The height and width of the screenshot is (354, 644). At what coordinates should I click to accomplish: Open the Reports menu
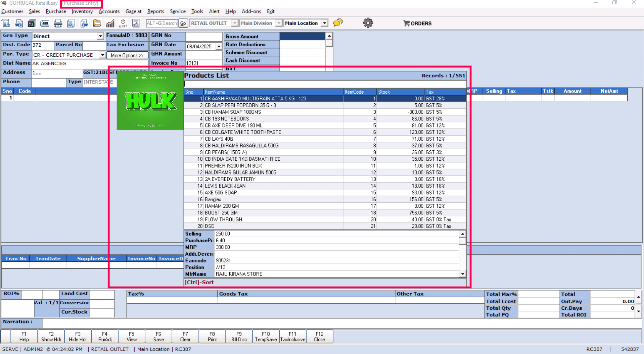[155, 11]
